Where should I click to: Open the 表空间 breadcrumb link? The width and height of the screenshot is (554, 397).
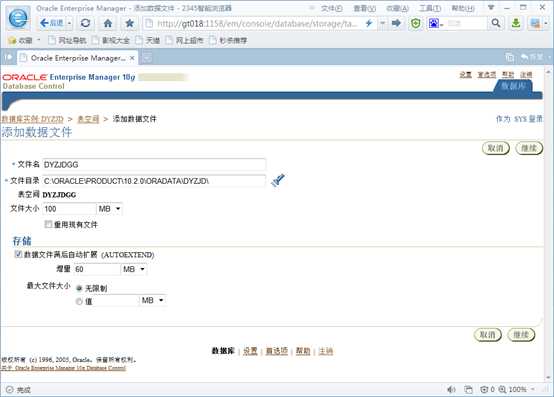(88, 119)
